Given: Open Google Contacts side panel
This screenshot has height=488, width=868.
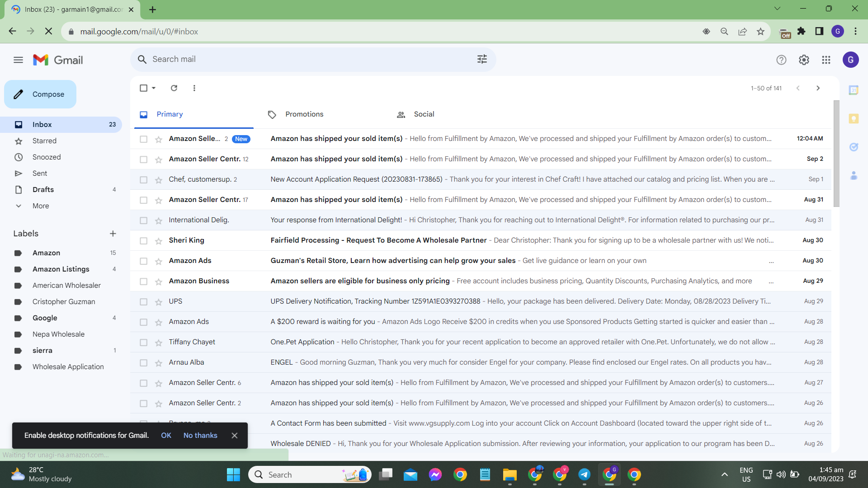Looking at the screenshot, I should pyautogui.click(x=854, y=175).
